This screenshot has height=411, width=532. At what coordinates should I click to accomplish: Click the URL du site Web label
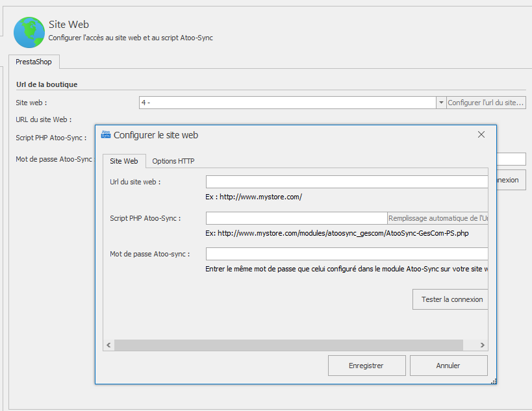click(44, 119)
